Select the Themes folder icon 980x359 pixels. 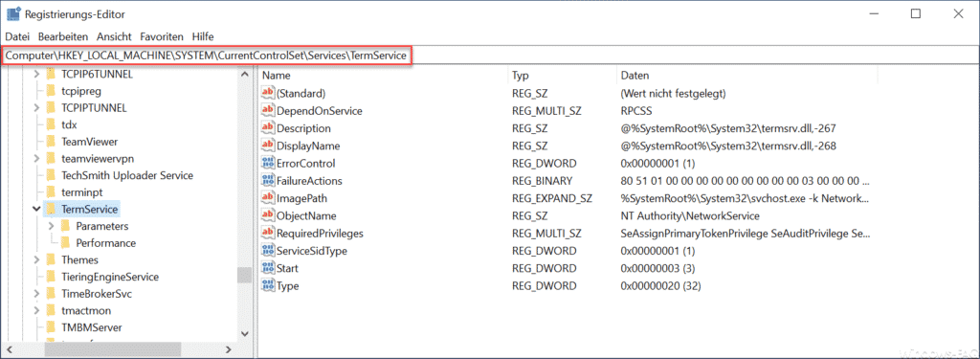[x=51, y=259]
